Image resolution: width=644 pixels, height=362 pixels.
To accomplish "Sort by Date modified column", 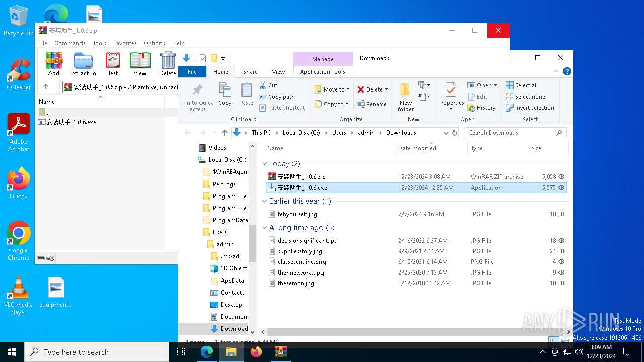I will 432,148.
